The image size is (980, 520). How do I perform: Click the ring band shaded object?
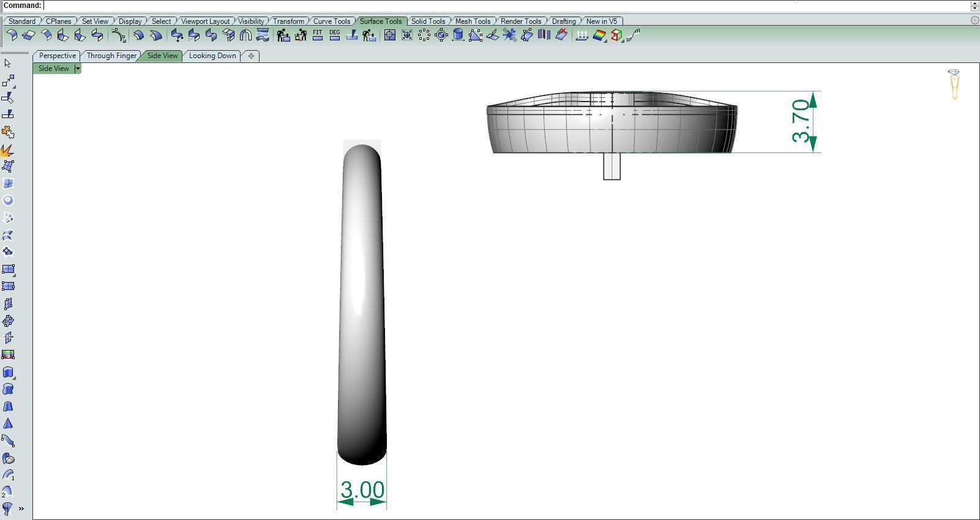point(362,305)
